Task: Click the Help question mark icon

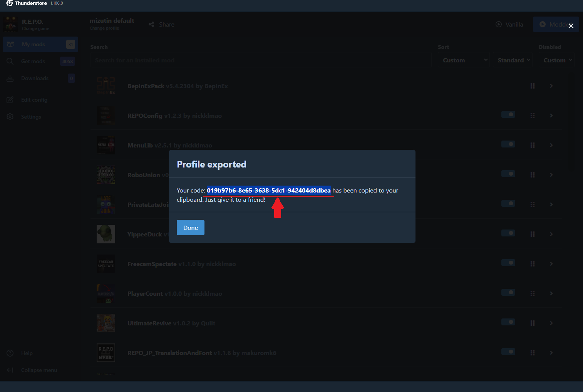Action: click(x=10, y=353)
